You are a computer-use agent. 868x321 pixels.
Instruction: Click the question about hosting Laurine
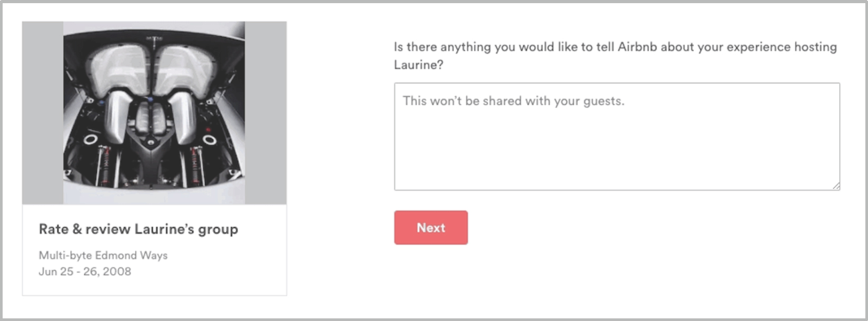[615, 56]
